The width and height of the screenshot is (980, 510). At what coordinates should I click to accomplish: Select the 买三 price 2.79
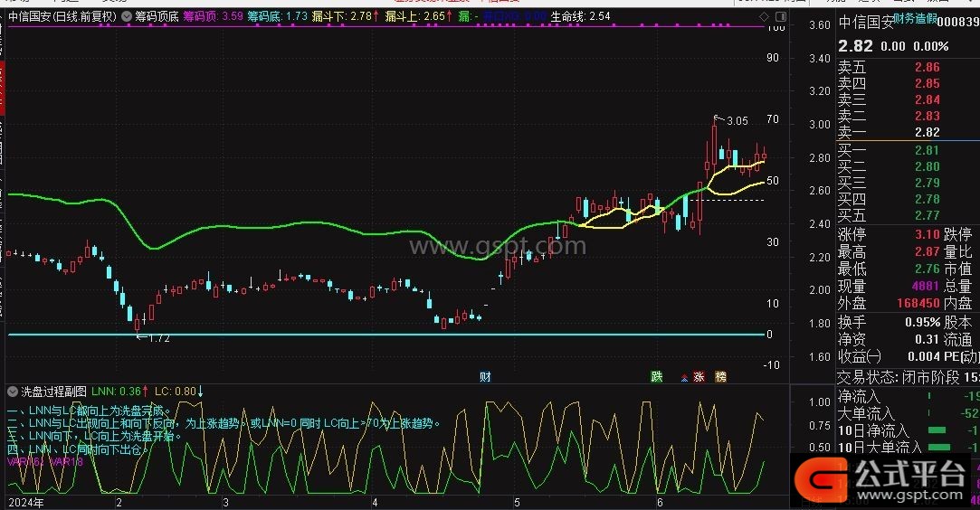pyautogui.click(x=927, y=183)
